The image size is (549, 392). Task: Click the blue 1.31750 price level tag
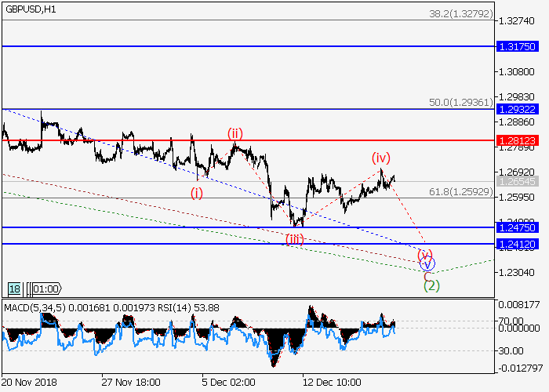click(517, 47)
